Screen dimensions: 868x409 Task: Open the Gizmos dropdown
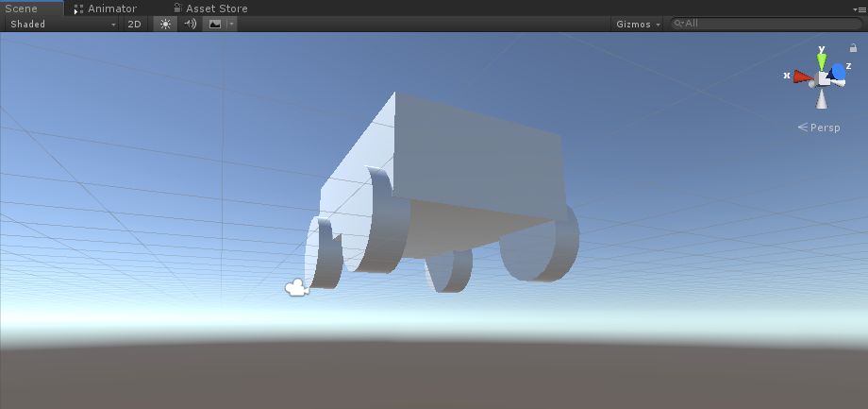pyautogui.click(x=637, y=24)
